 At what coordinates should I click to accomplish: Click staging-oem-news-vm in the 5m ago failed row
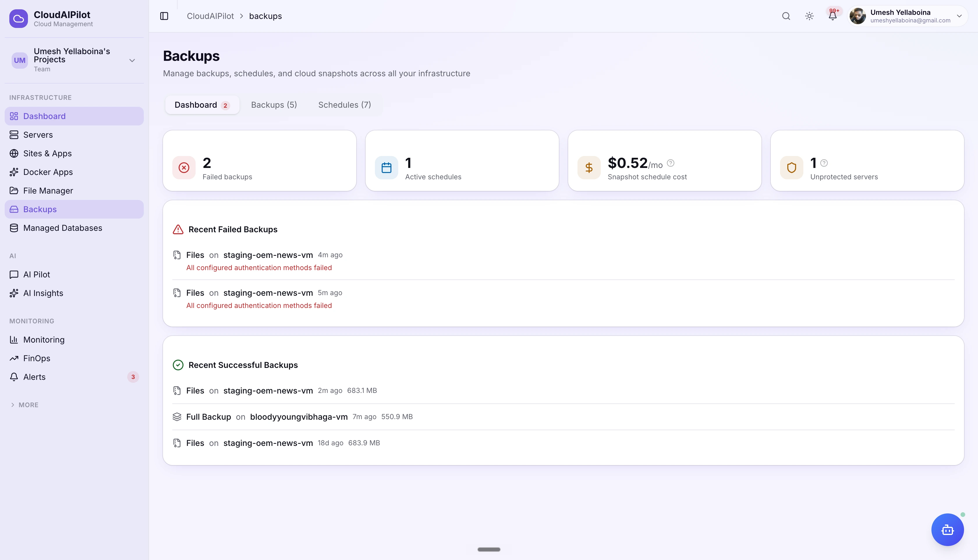click(x=268, y=293)
